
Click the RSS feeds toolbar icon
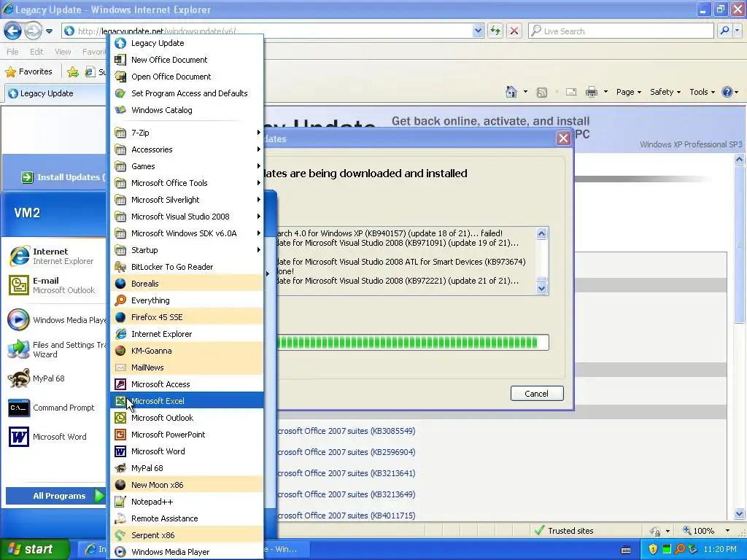point(542,93)
